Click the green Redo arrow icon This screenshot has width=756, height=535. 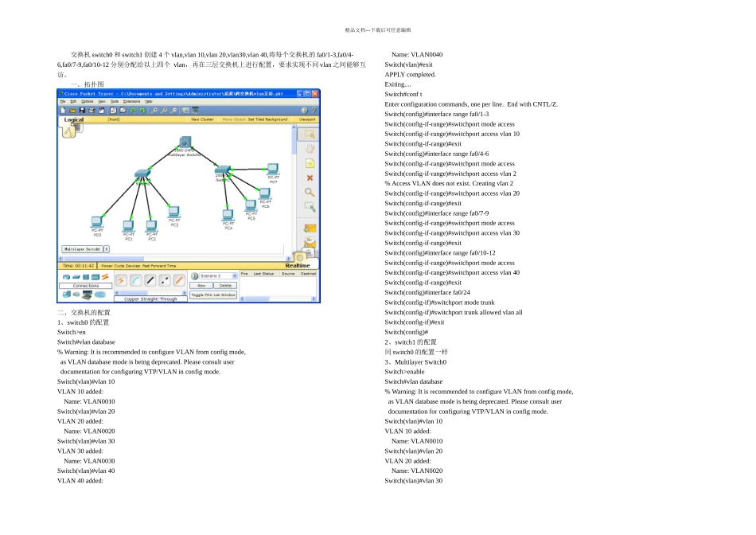[x=142, y=111]
